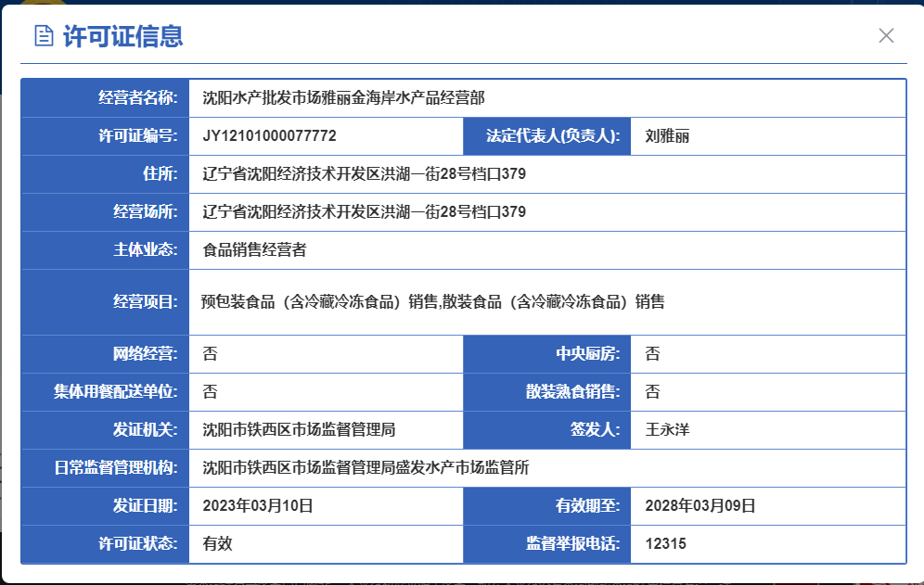Click the 经营者名称 label
Viewport: 924px width, 585px height.
(x=138, y=97)
